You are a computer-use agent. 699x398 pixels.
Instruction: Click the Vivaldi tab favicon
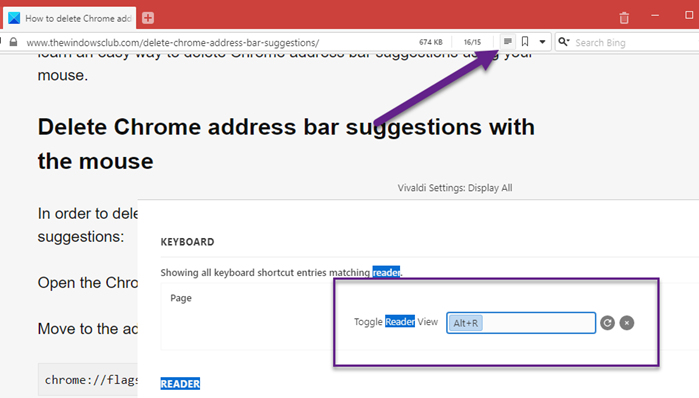click(x=14, y=18)
